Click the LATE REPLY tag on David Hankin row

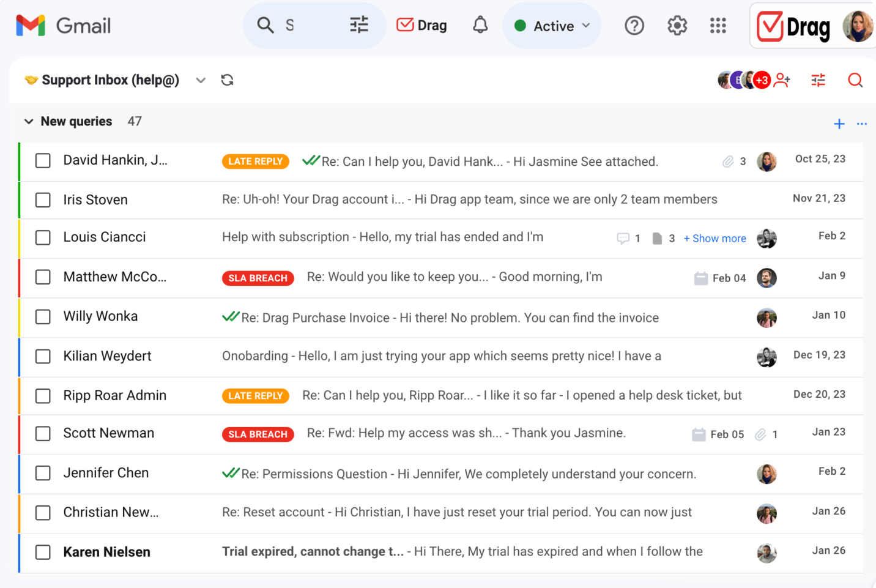[x=255, y=161]
